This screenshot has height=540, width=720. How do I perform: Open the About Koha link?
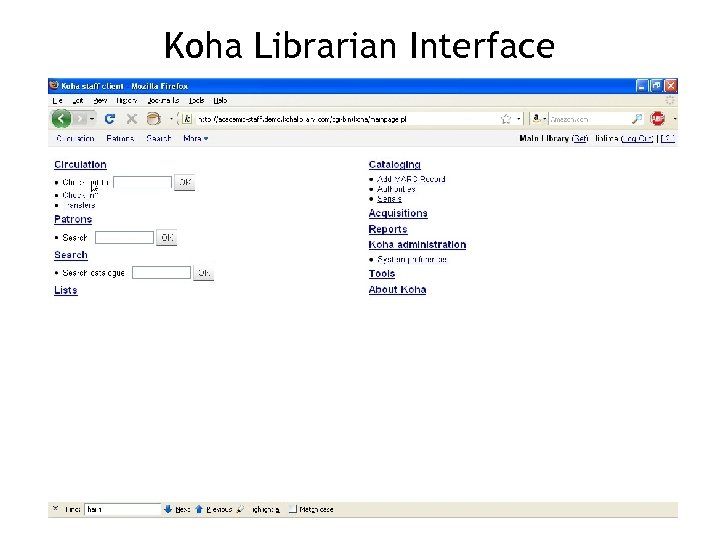(397, 290)
